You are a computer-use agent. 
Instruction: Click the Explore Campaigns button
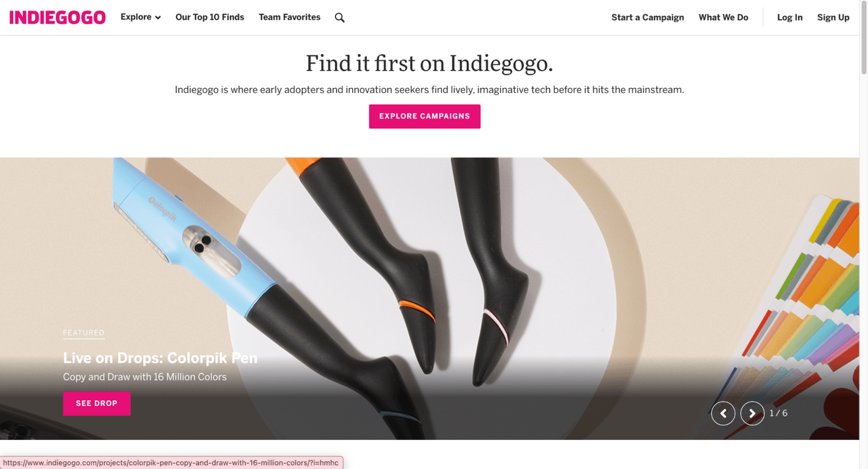pos(425,116)
